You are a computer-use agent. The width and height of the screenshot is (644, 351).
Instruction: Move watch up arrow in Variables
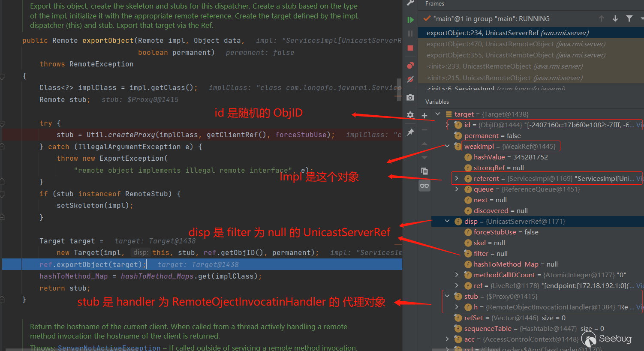pos(424,144)
